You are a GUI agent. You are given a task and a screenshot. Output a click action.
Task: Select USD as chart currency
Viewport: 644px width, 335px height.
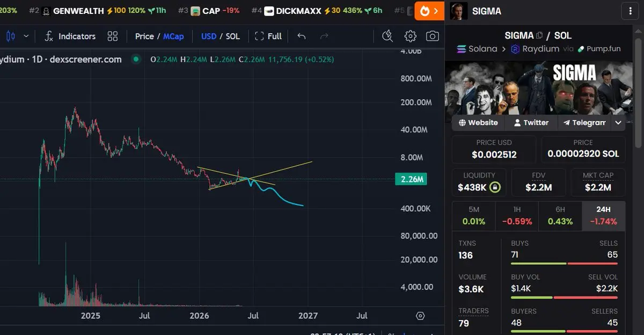coord(209,36)
